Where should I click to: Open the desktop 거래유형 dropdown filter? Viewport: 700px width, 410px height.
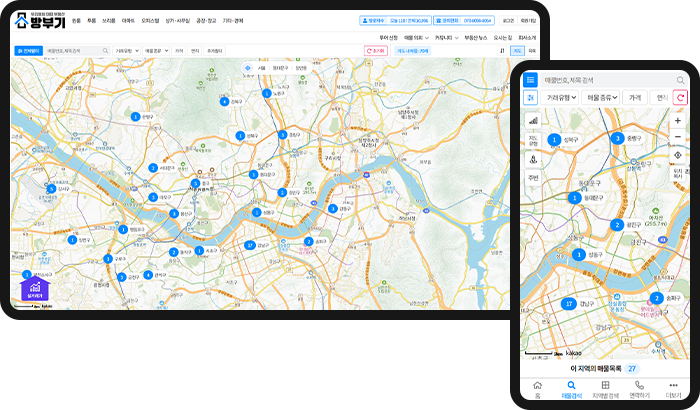tap(125, 49)
